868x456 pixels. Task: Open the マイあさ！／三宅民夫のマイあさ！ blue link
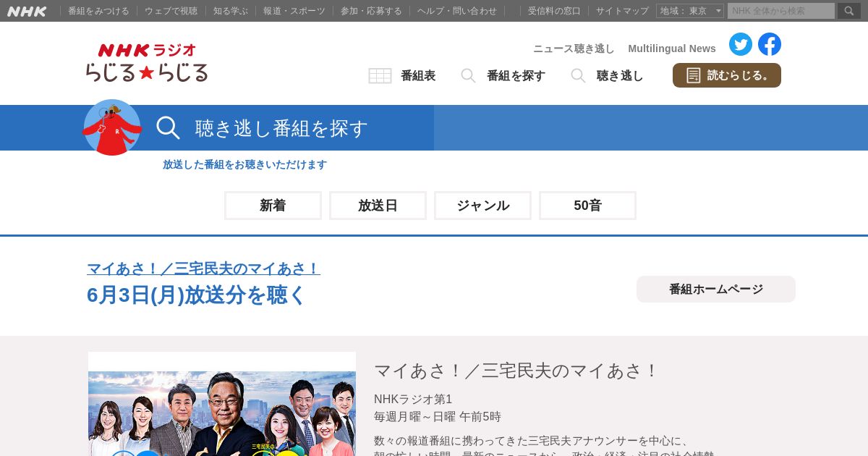203,269
